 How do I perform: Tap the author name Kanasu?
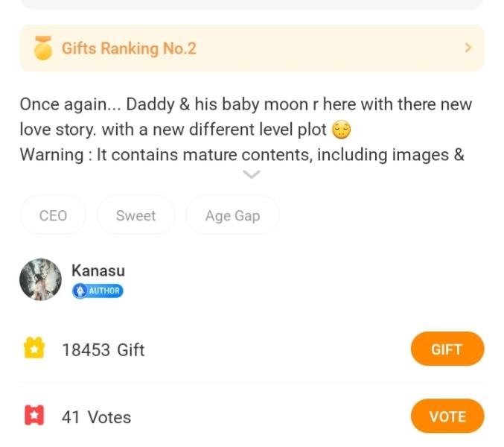coord(98,270)
